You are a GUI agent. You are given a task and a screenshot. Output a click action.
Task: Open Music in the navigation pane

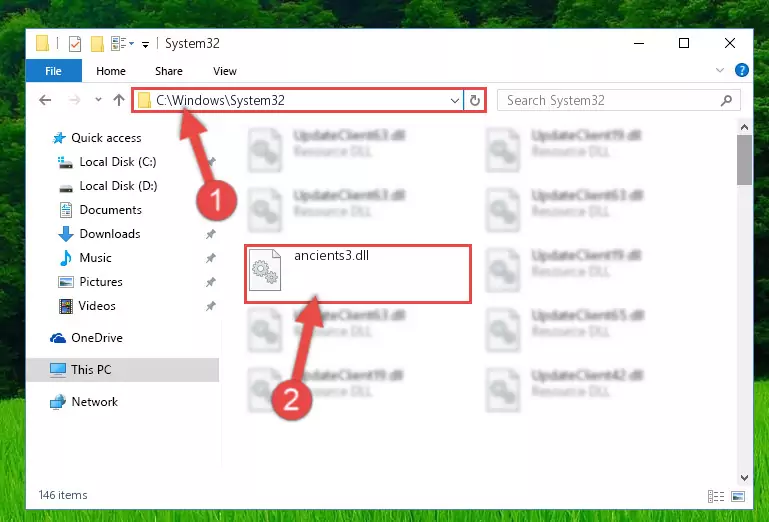pos(95,258)
